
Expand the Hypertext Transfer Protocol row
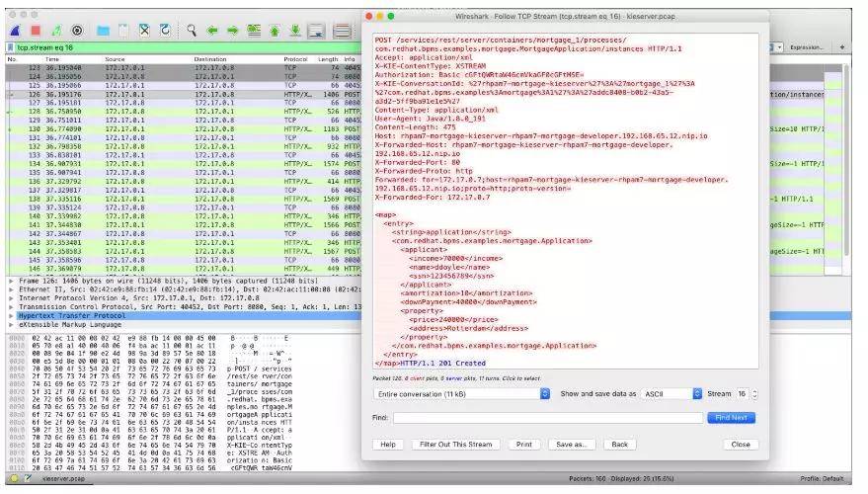11,316
